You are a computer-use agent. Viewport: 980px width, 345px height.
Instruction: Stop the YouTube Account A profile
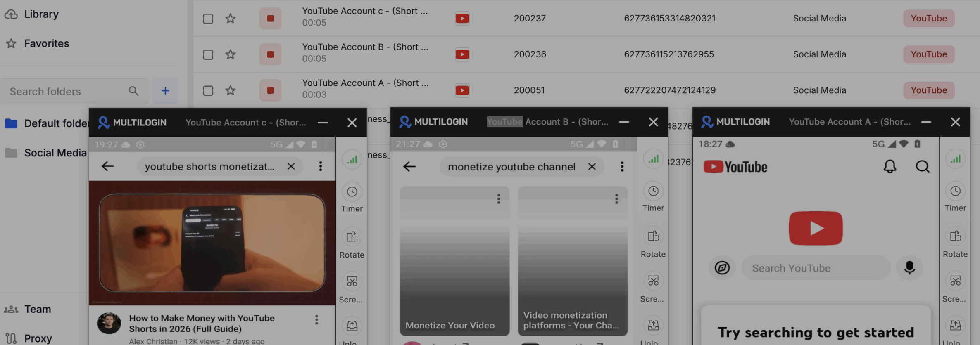tap(271, 90)
